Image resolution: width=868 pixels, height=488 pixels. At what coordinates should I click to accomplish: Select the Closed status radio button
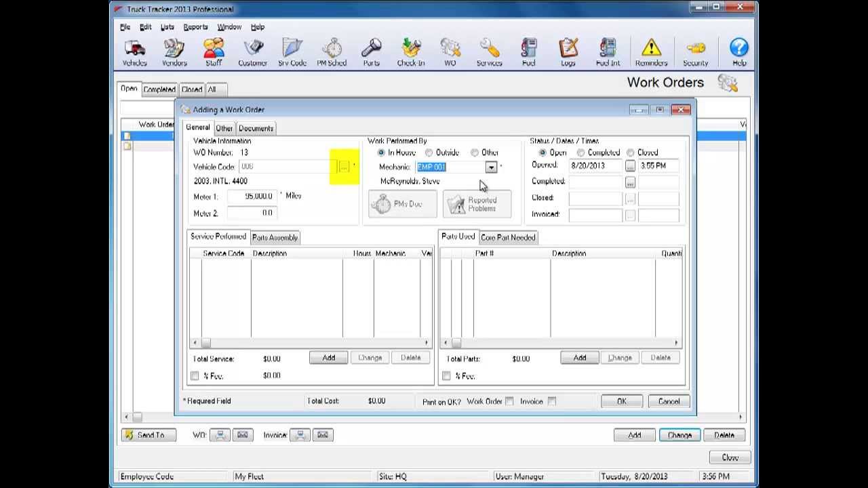tap(631, 152)
